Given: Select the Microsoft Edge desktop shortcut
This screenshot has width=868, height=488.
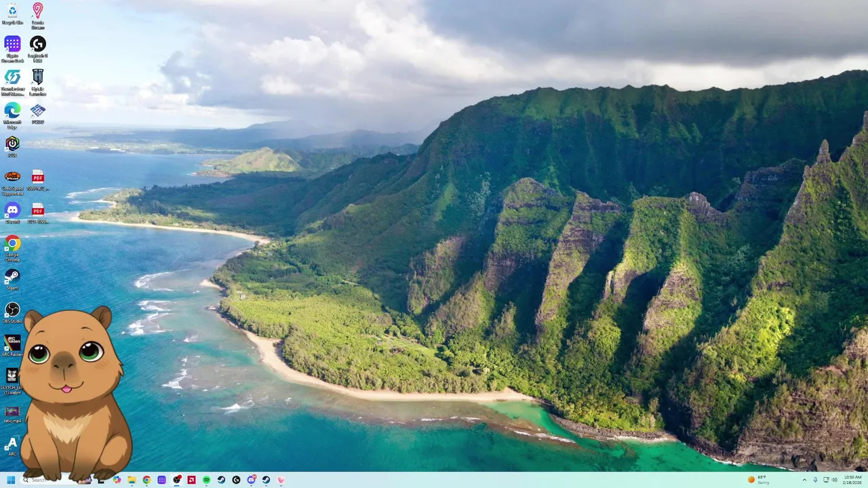Looking at the screenshot, I should 12,115.
